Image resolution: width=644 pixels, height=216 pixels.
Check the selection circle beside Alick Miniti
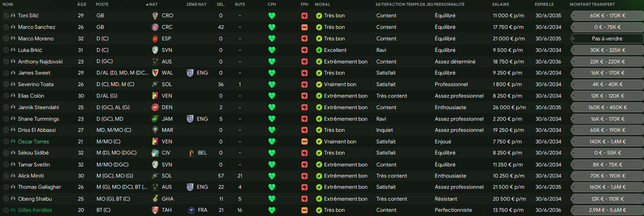[6, 176]
